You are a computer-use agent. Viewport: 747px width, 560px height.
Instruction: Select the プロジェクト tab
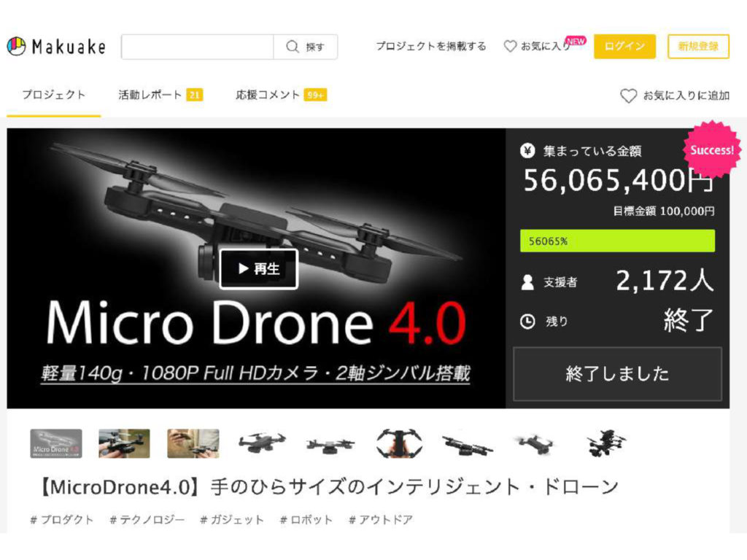pos(53,95)
